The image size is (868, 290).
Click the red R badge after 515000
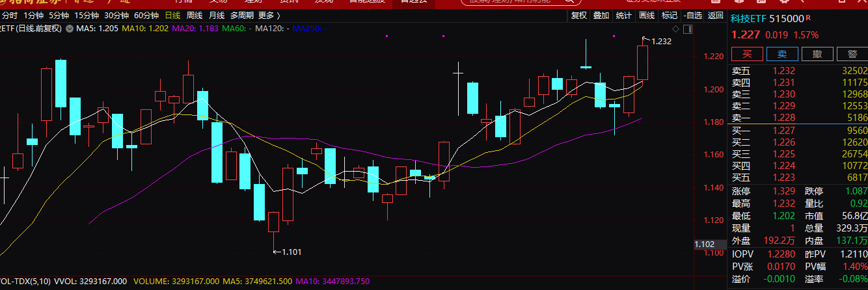pyautogui.click(x=809, y=18)
